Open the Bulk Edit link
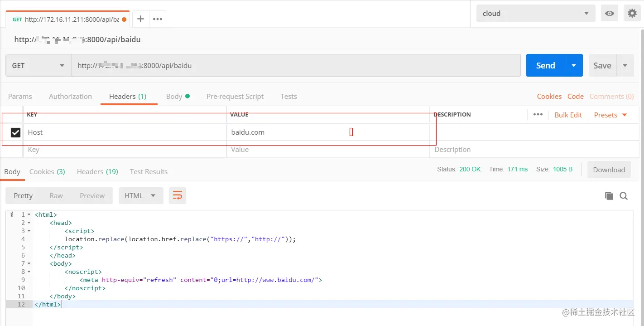The width and height of the screenshot is (644, 326). point(568,115)
